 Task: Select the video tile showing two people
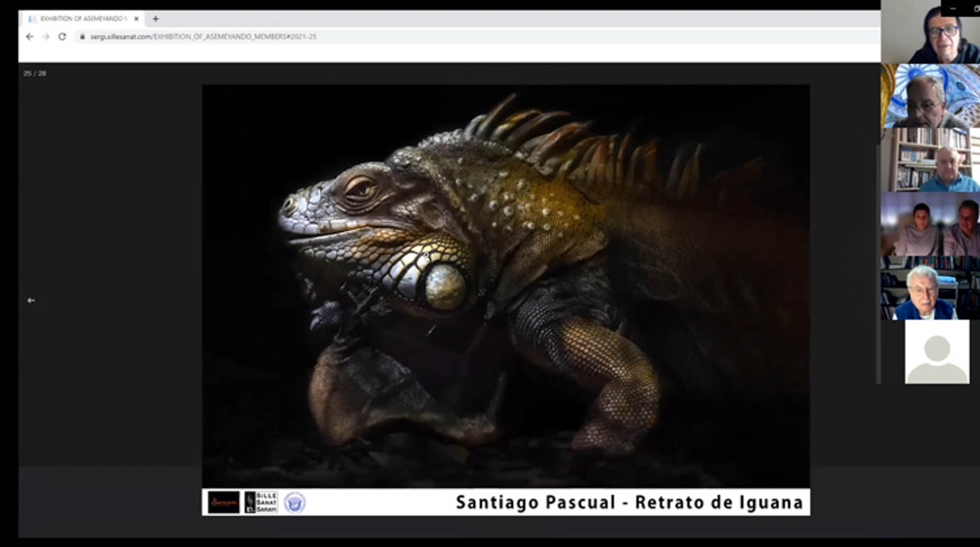coord(930,224)
